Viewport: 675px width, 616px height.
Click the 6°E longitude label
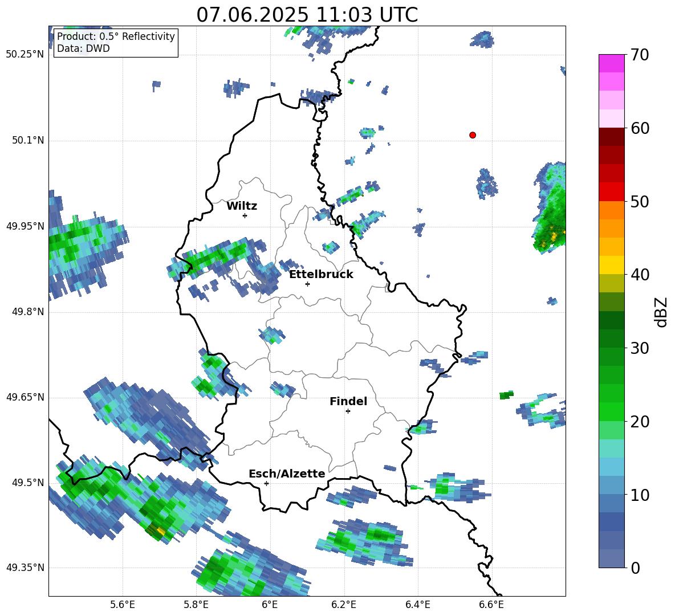[x=270, y=605]
